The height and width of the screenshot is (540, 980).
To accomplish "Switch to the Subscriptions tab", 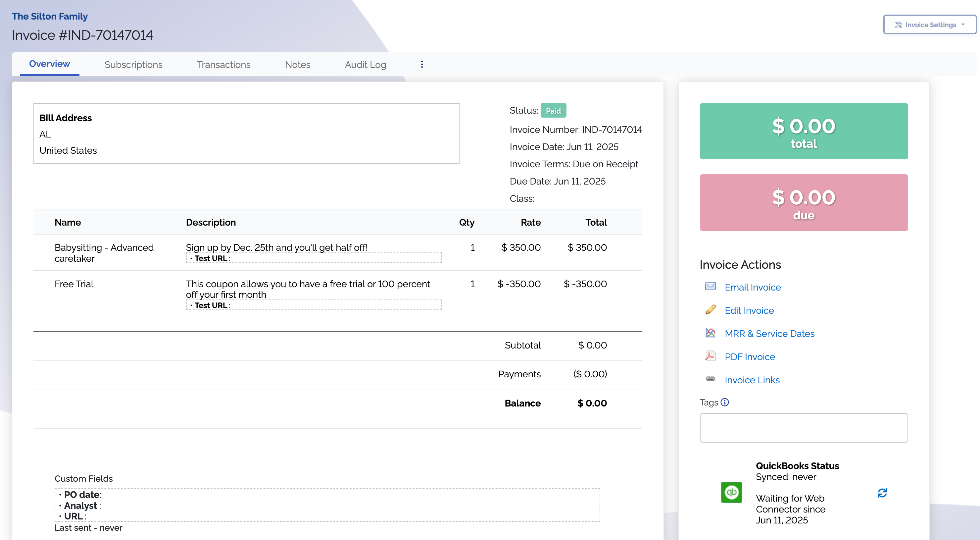I will coord(133,65).
